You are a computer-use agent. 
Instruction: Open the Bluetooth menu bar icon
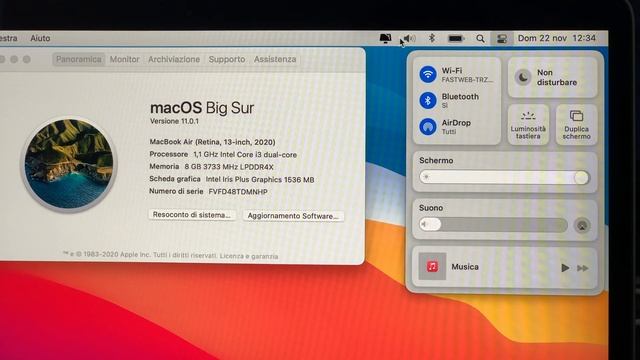coord(431,38)
